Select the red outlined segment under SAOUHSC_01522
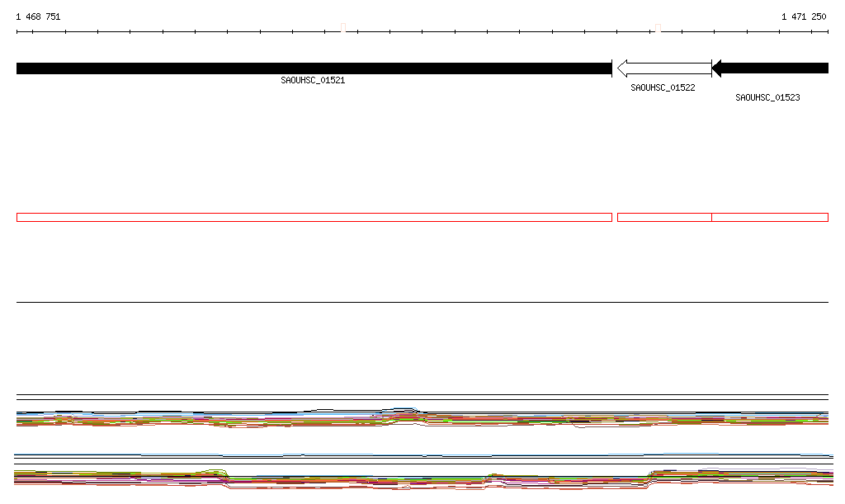845x504 pixels. (664, 218)
